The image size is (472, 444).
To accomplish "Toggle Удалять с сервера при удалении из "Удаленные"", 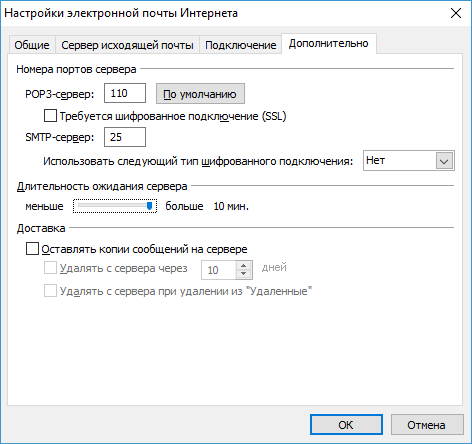I will (x=50, y=291).
